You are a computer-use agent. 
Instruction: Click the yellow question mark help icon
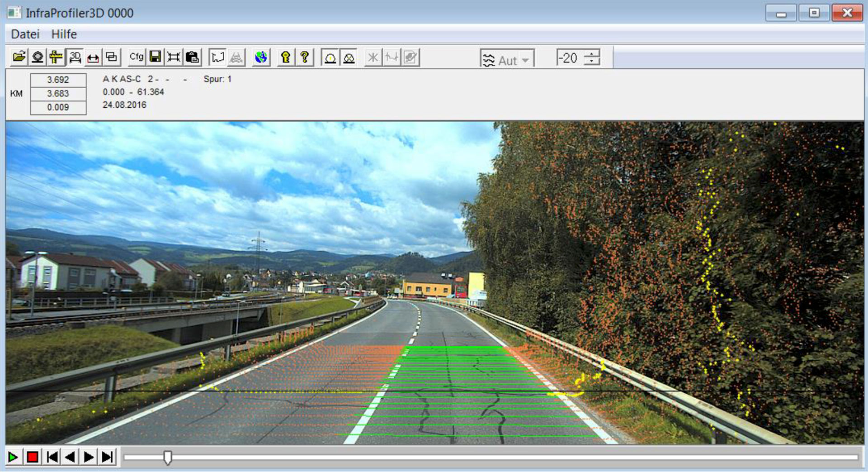point(304,57)
